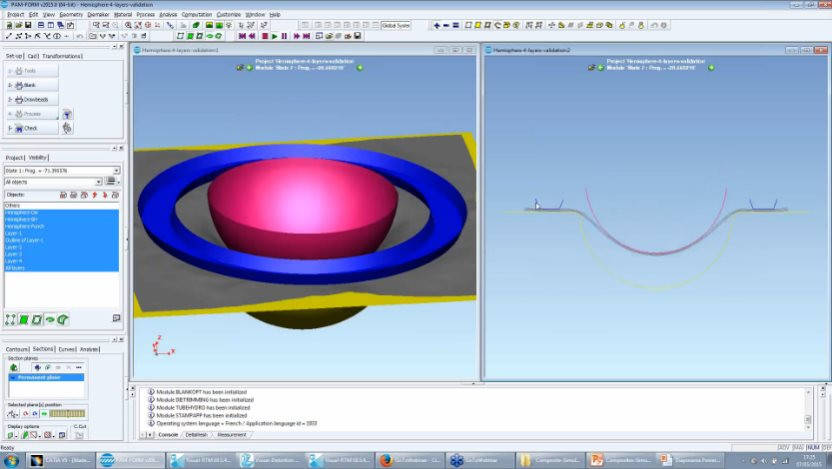Jump to the first state of animation
Image resolution: width=832 pixels, height=469 pixels.
(x=242, y=36)
